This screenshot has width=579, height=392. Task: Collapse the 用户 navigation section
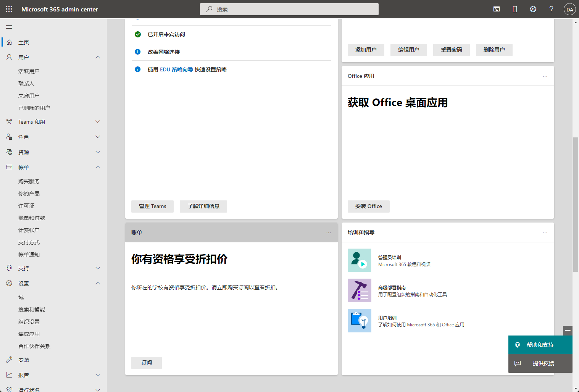point(98,57)
